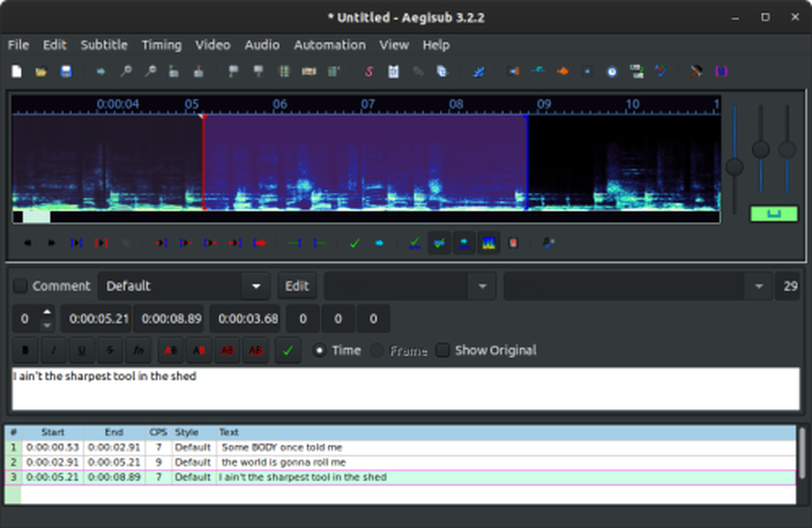The image size is (812, 528).
Task: Click the subtitle text edit box
Action: point(406,389)
